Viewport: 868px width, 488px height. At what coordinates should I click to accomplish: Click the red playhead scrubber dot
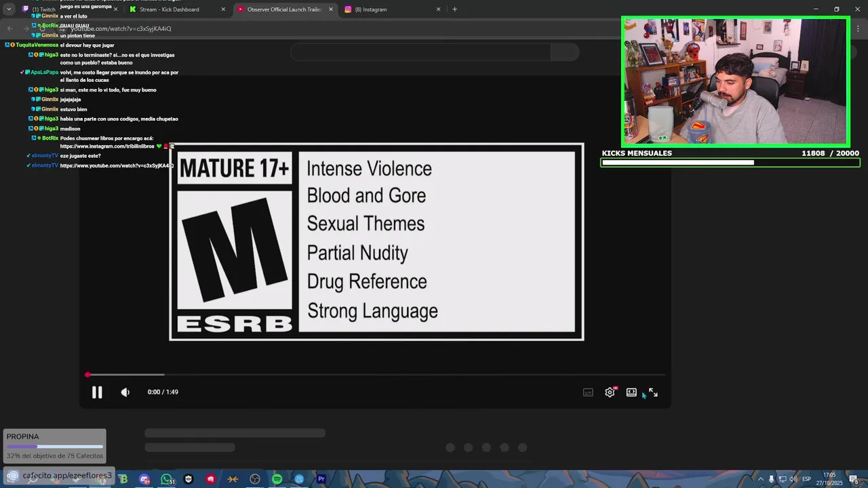(87, 374)
